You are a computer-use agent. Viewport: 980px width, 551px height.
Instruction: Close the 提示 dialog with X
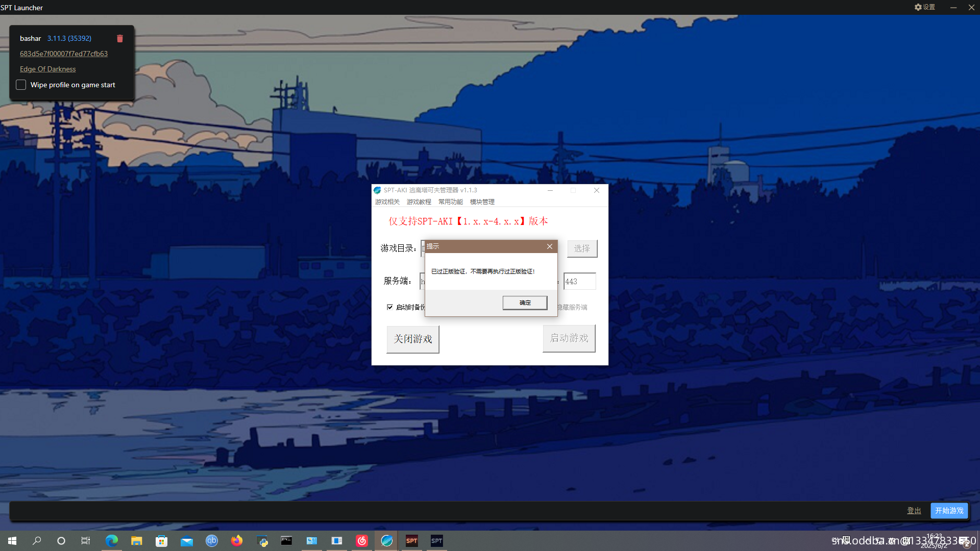550,246
